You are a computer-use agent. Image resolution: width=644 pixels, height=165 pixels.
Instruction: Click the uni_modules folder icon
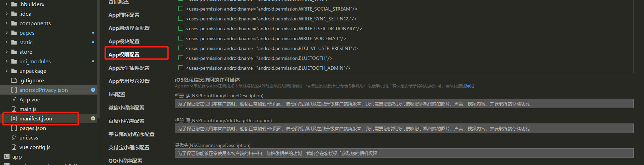point(14,61)
